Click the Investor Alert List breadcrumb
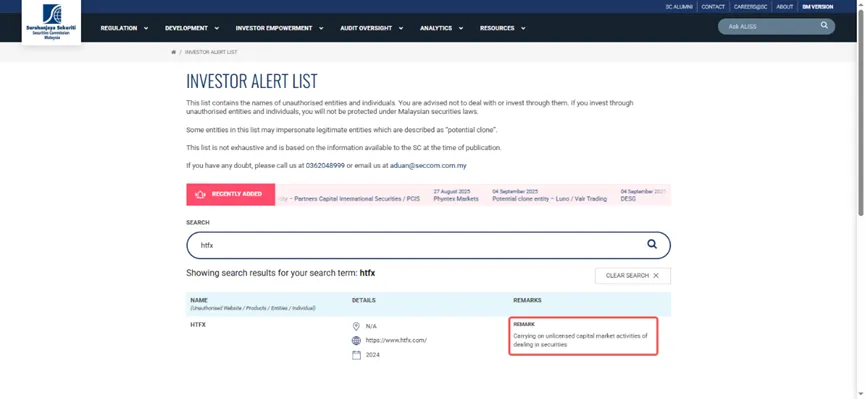 (x=211, y=52)
